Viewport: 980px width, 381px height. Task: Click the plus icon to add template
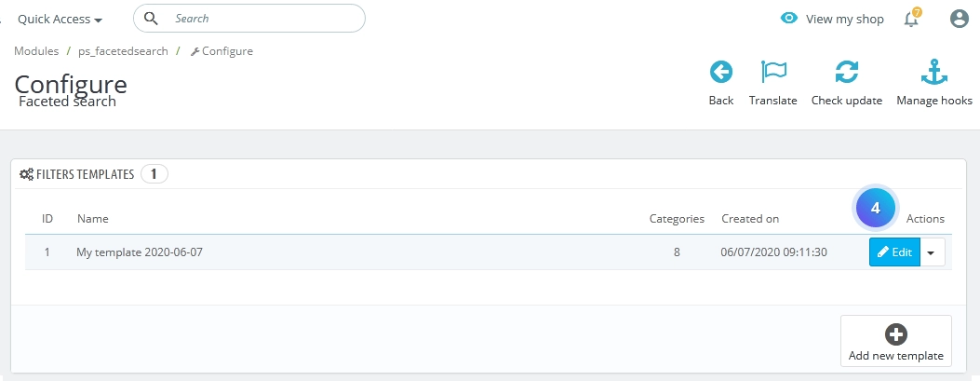click(896, 334)
